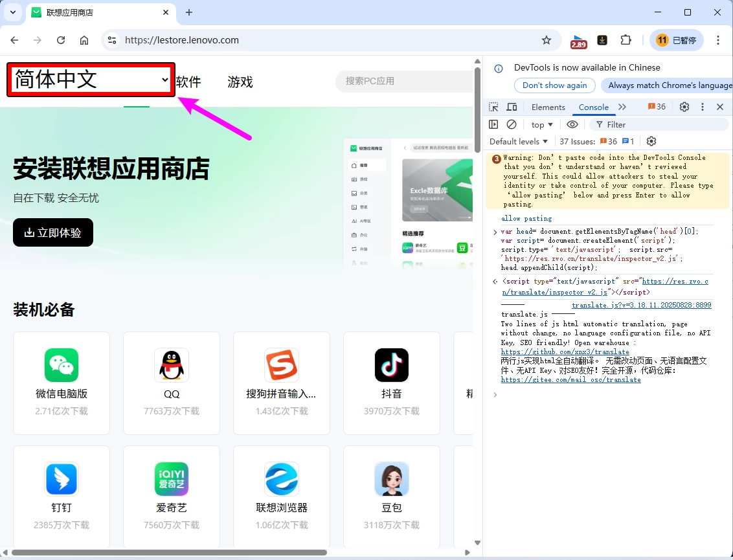Open the 抖音 app icon
Viewport: 733px width, 560px height.
pyautogui.click(x=392, y=364)
